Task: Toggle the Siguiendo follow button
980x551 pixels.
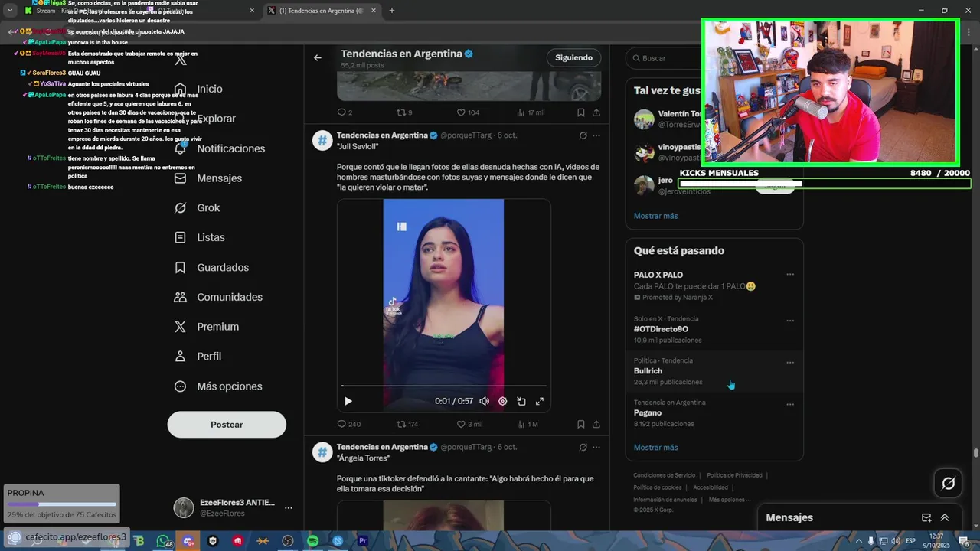Action: point(574,57)
